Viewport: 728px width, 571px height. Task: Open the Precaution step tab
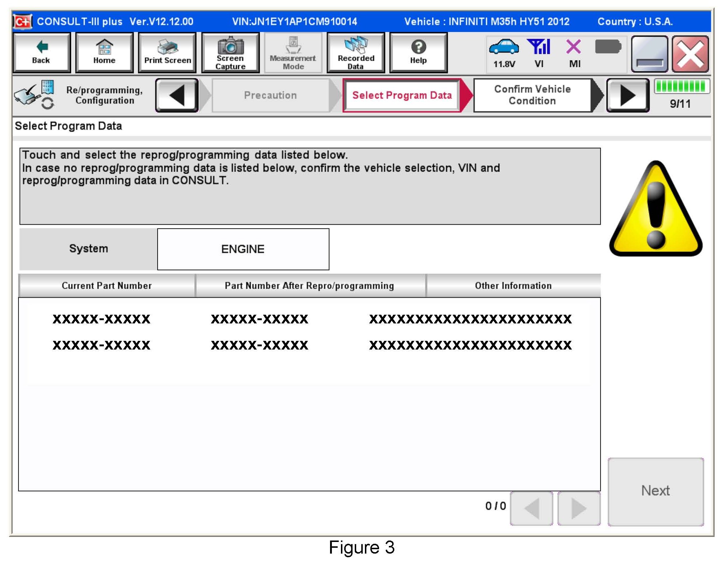pos(270,95)
